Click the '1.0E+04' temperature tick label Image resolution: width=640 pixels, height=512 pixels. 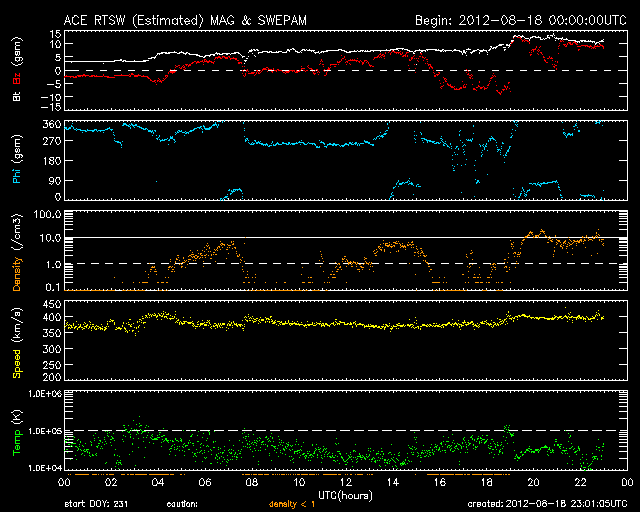click(45, 468)
